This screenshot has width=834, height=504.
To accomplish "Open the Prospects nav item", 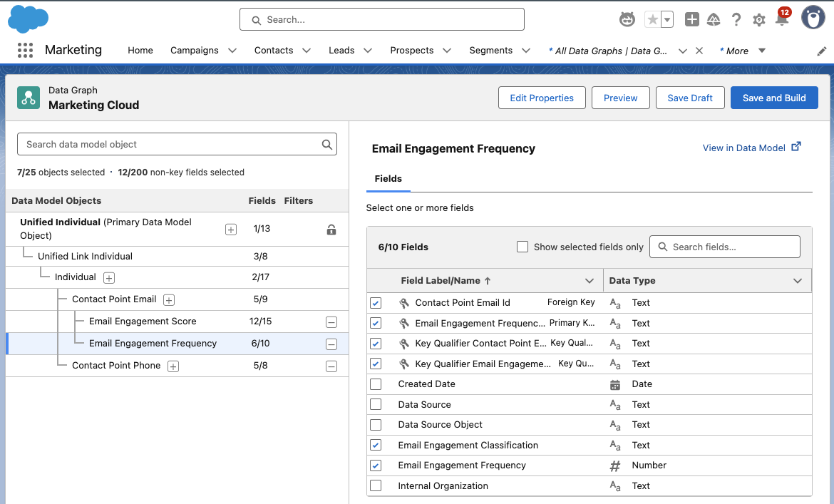I will click(412, 50).
